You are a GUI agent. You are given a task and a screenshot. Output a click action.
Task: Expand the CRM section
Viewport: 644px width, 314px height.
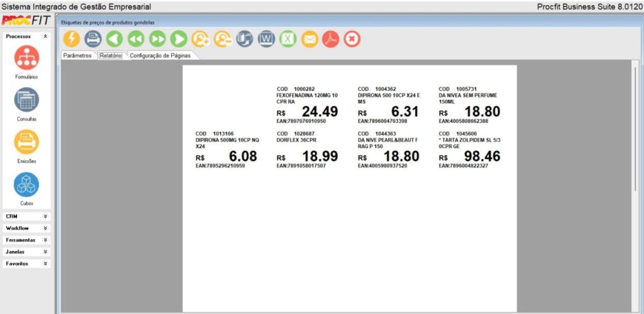pos(45,216)
